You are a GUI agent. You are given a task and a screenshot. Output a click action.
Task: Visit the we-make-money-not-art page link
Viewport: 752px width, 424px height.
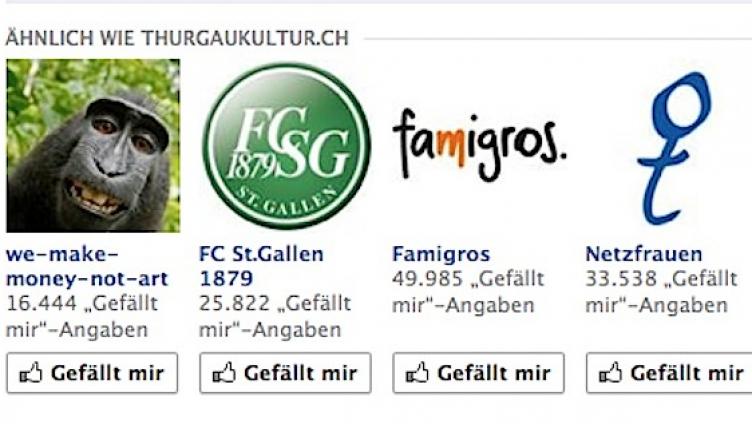pos(87,266)
